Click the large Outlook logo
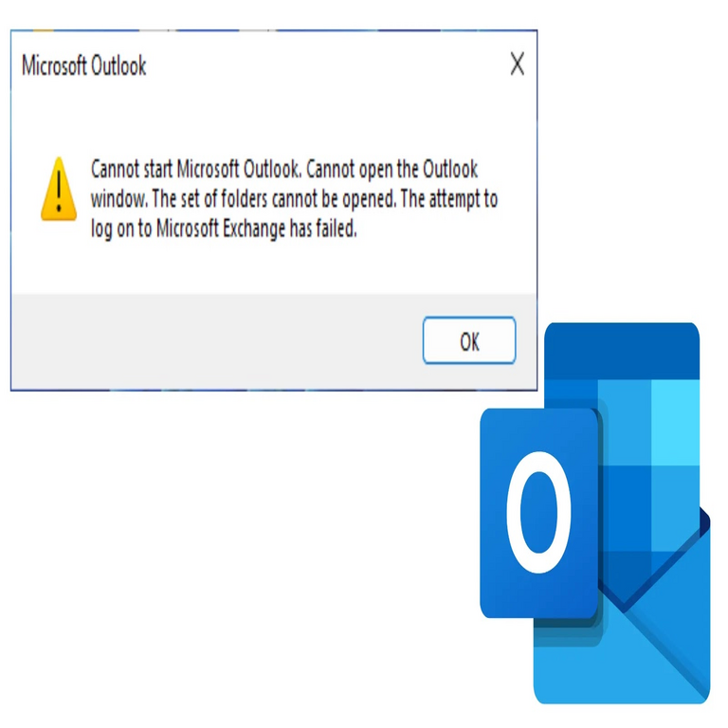 tap(594, 513)
